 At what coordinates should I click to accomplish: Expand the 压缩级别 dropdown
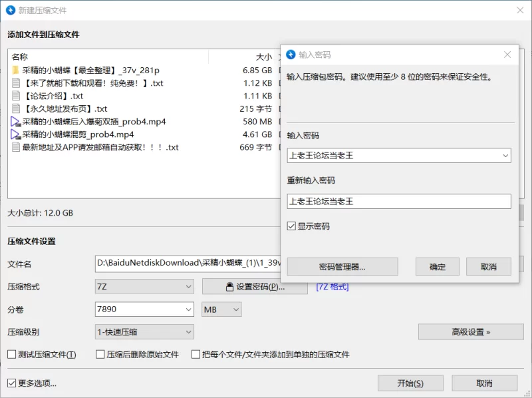144,332
